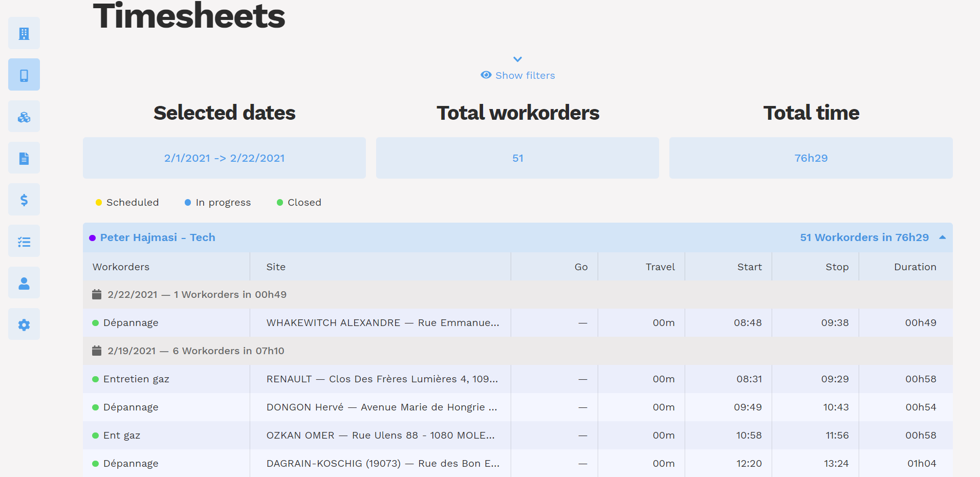Toggle the In progress status indicator
Viewport: 980px width, 477px height.
point(187,202)
